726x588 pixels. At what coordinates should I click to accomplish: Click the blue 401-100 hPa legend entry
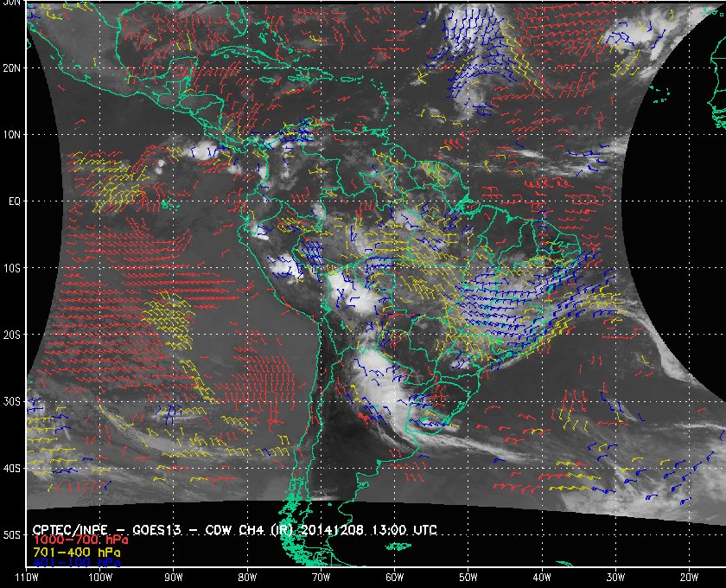click(x=76, y=563)
